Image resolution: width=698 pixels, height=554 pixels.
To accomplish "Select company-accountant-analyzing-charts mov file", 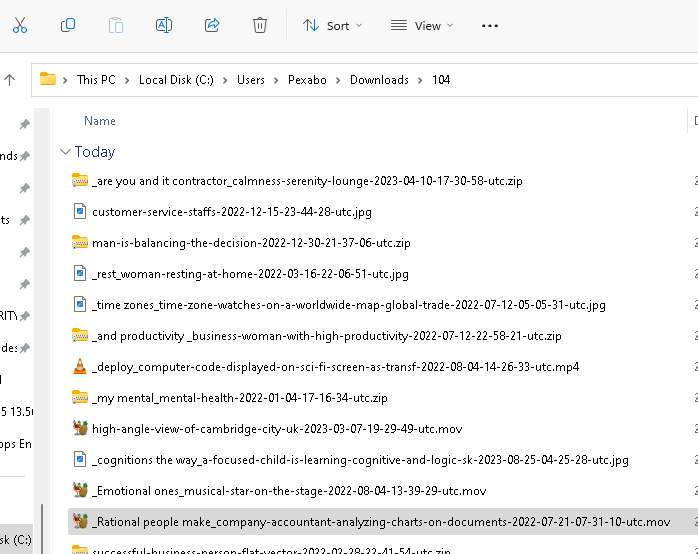I will (x=381, y=522).
